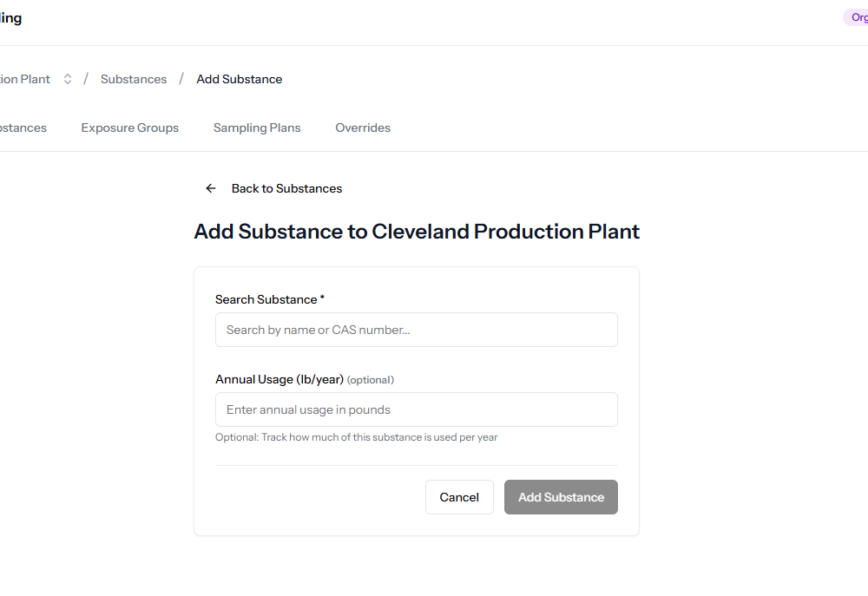Click the Back to Substances link text
Image resolution: width=868 pixels, height=596 pixels.
286,188
